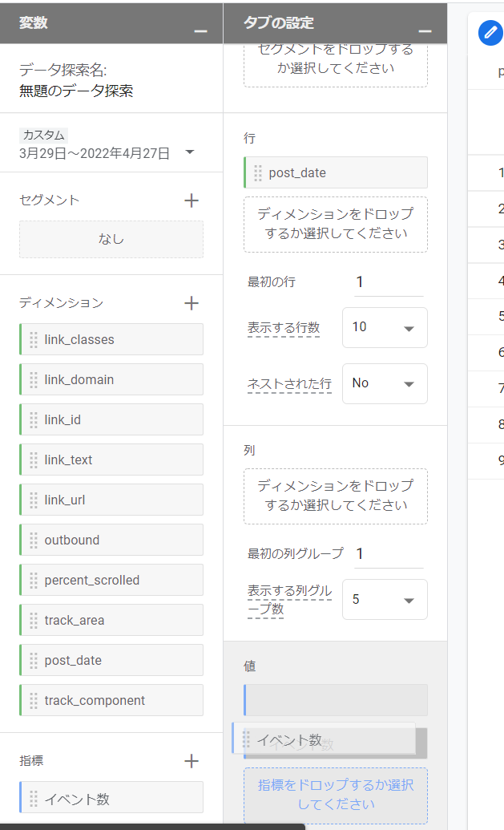504x830 pixels.
Task: Click the 列 dimension drop zone
Action: [x=336, y=496]
